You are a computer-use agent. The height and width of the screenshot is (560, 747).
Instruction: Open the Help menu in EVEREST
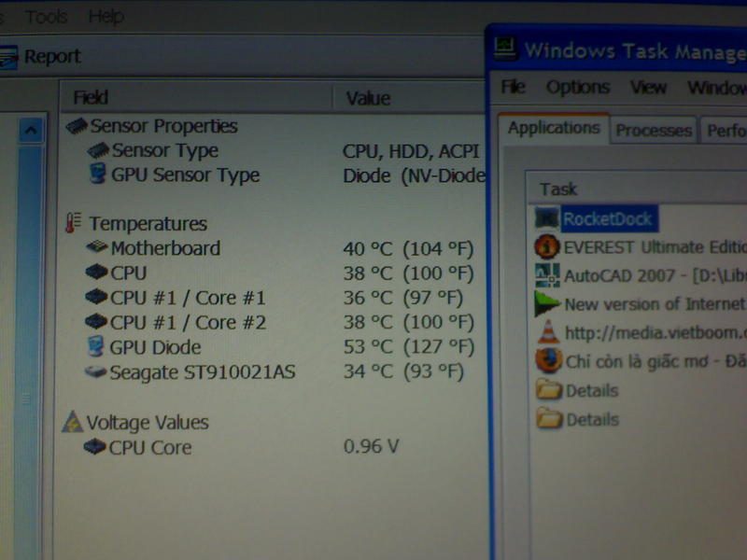pyautogui.click(x=106, y=17)
